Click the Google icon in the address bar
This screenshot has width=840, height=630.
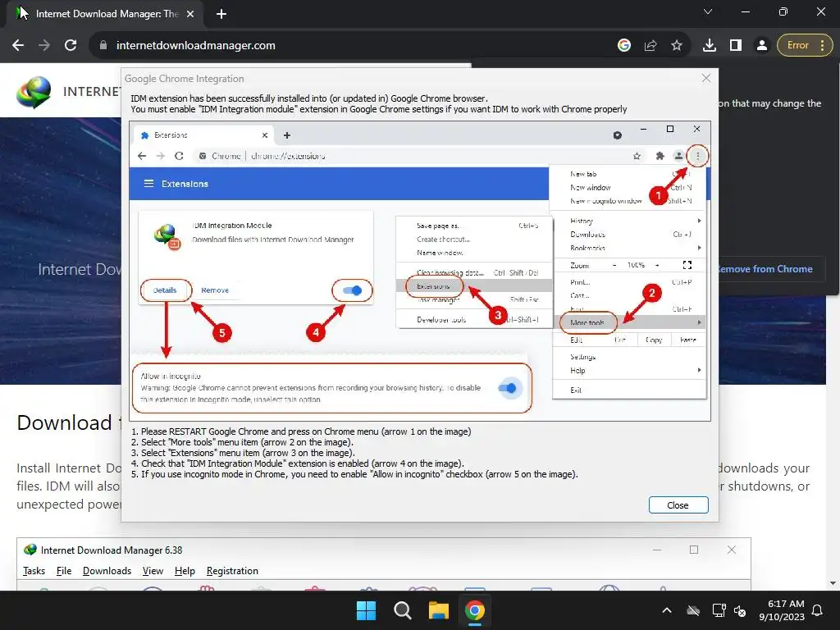pyautogui.click(x=624, y=46)
